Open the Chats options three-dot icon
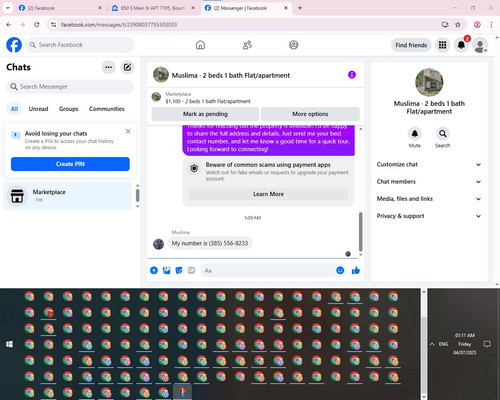500x400 pixels. tap(109, 67)
